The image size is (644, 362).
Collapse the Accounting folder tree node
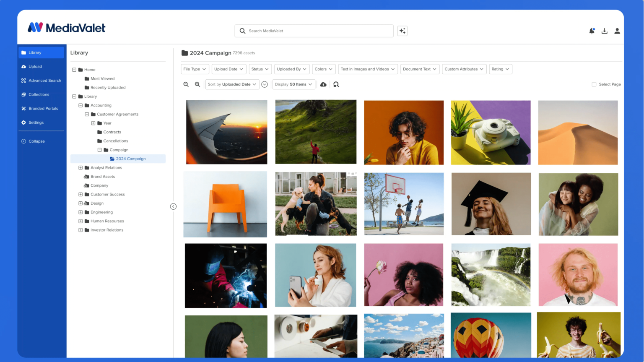[x=80, y=105]
